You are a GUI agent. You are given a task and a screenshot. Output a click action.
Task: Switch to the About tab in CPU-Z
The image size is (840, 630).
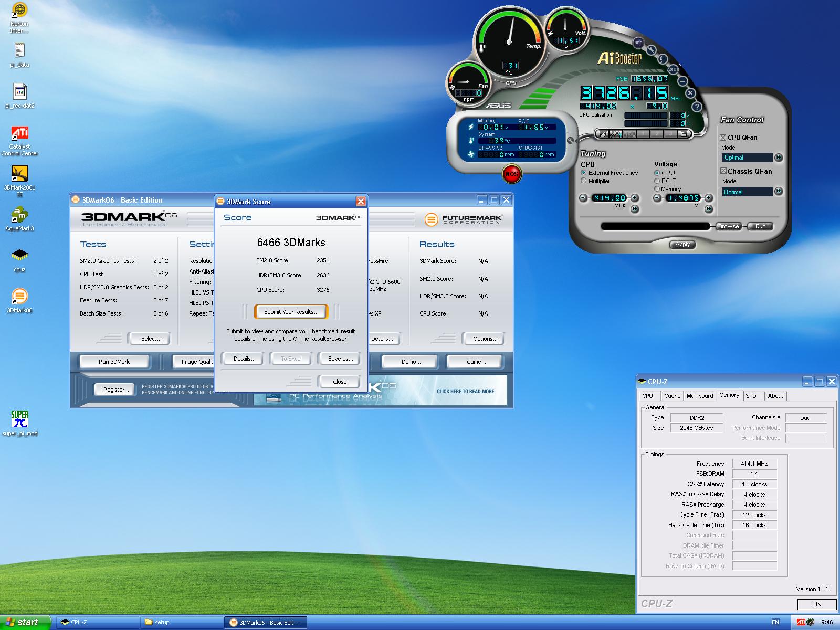(x=775, y=396)
